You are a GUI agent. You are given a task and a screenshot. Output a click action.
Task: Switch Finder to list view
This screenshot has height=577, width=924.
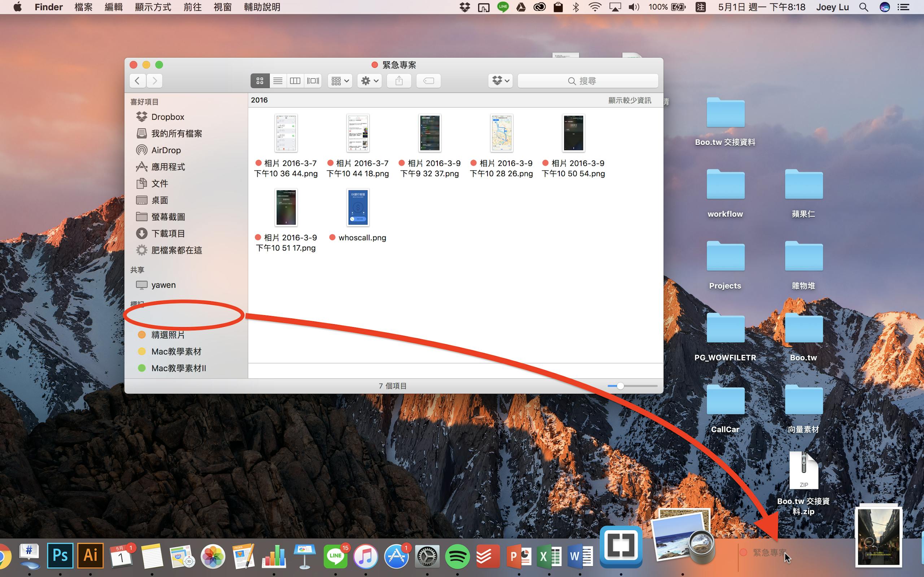pyautogui.click(x=278, y=81)
